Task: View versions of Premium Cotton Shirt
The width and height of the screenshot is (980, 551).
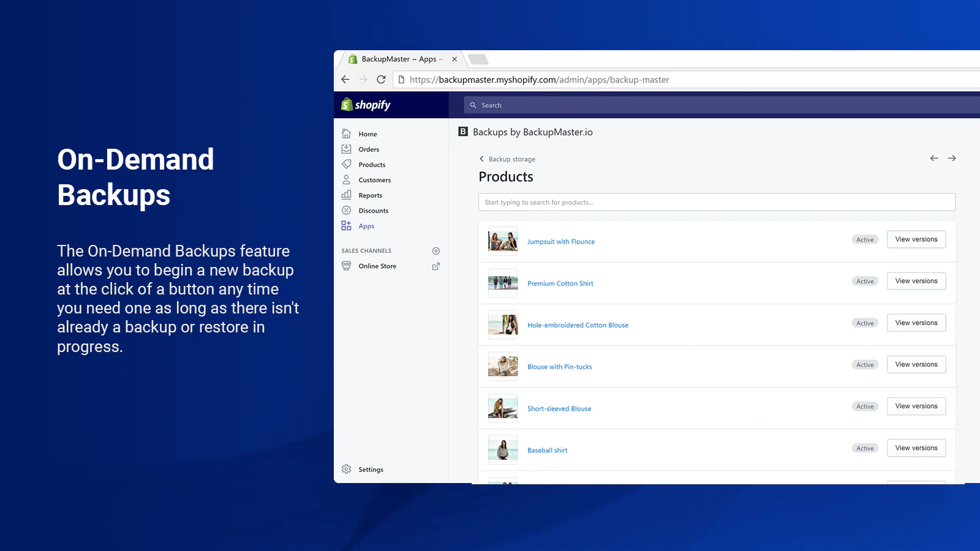Action: [x=916, y=281]
